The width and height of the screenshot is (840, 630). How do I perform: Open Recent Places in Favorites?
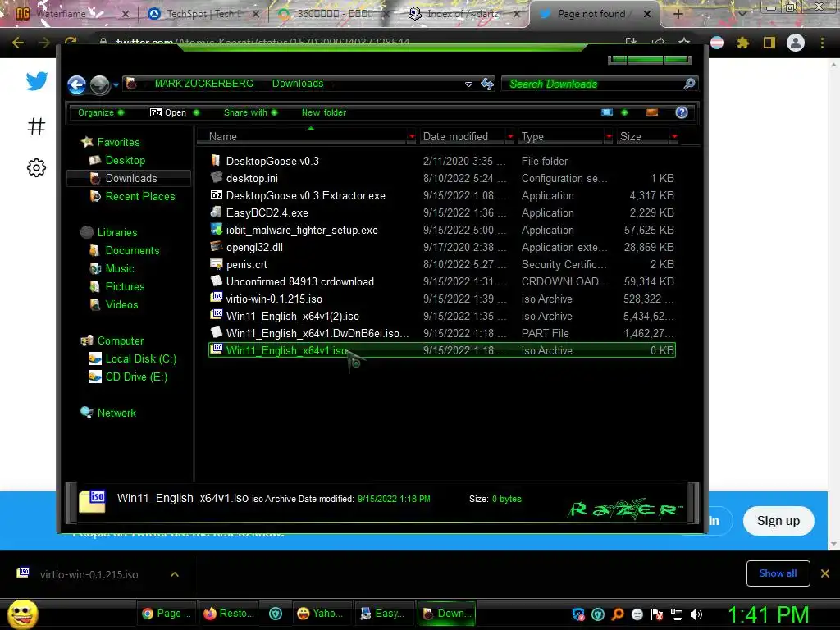[x=139, y=197]
